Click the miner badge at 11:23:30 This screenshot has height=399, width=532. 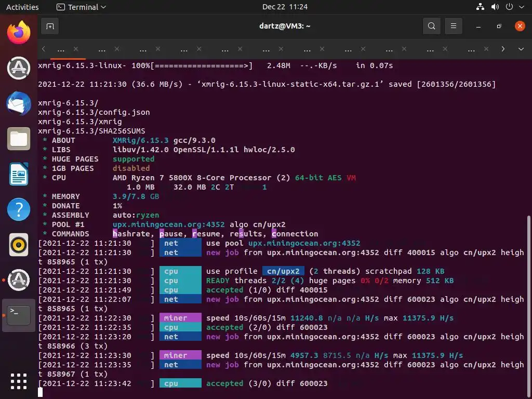[x=180, y=355]
